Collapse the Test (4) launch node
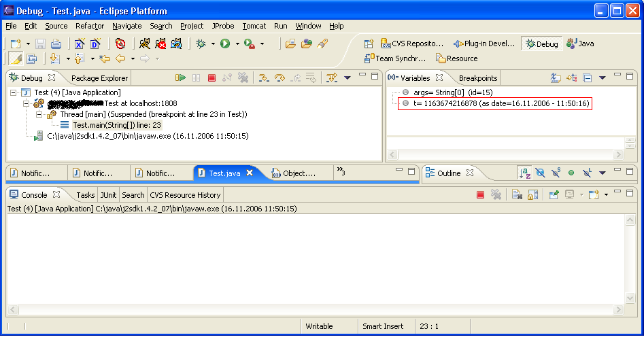Image resolution: width=644 pixels, height=348 pixels. click(13, 92)
